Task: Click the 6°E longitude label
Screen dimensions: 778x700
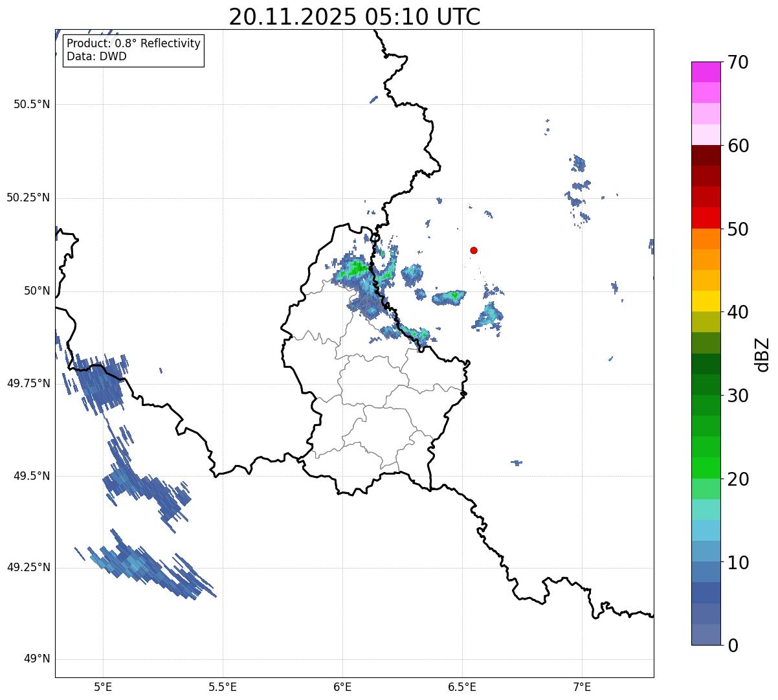Action: (x=342, y=686)
